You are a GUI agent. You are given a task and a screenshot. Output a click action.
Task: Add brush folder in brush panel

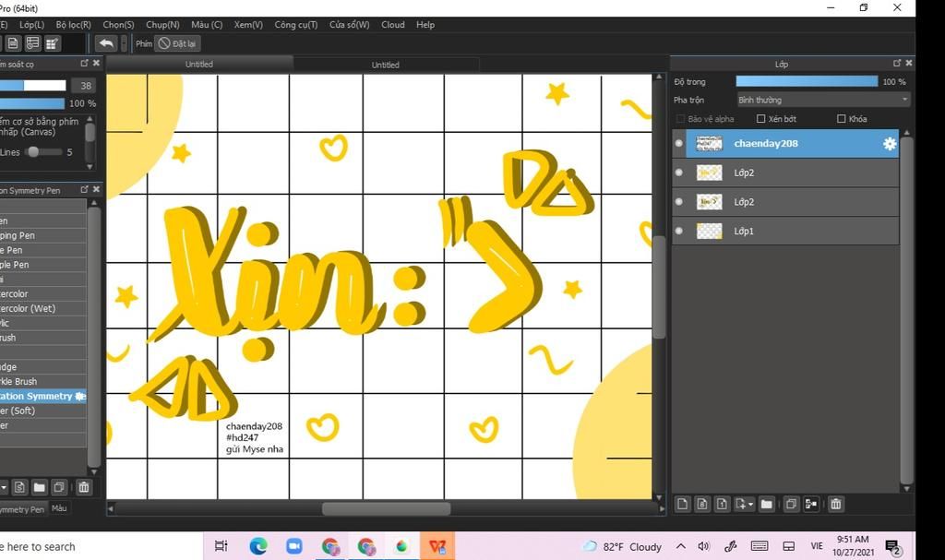(x=39, y=487)
